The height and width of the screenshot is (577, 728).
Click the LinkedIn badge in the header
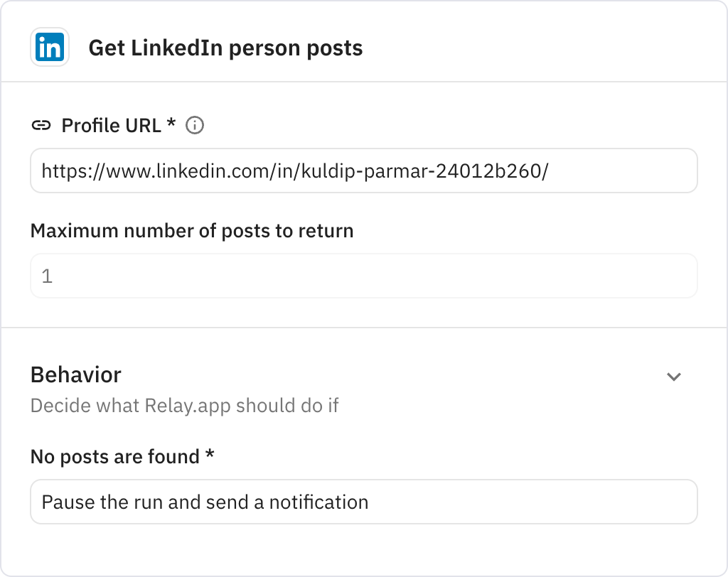(x=48, y=47)
